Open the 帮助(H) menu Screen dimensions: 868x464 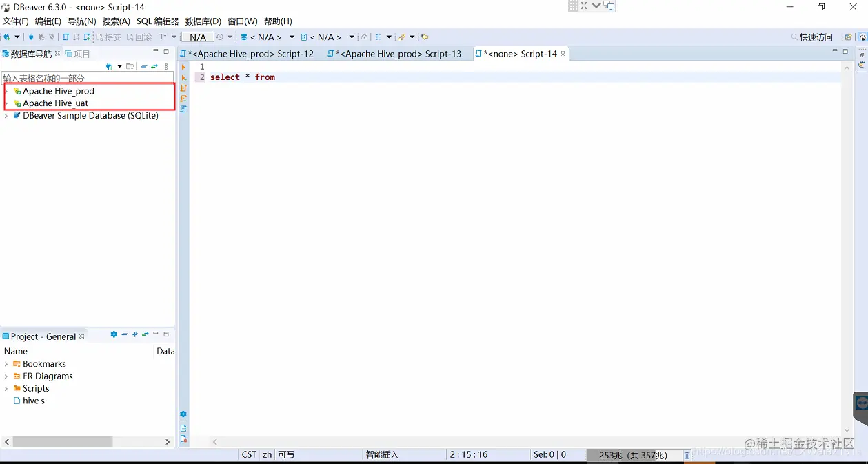coord(278,21)
